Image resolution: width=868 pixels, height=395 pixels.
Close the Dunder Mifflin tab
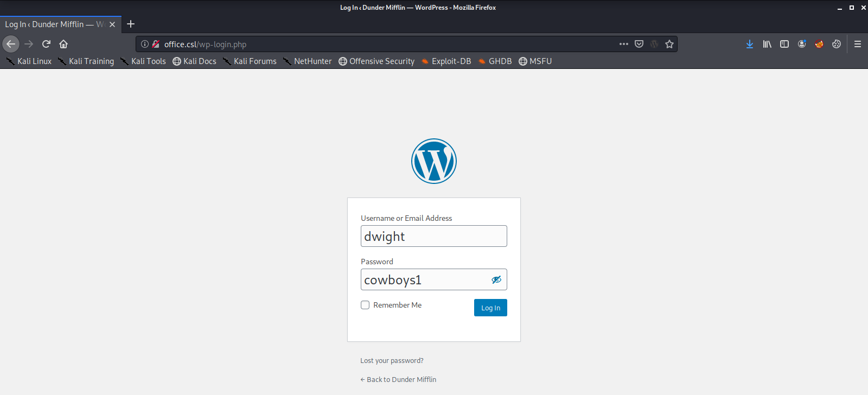[112, 24]
